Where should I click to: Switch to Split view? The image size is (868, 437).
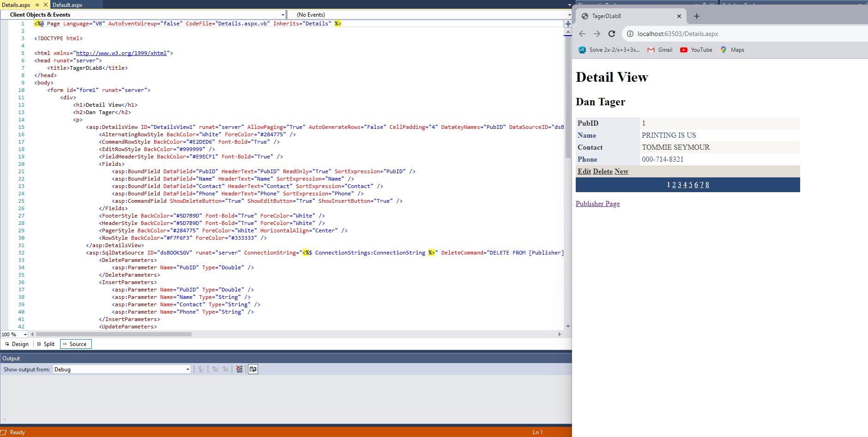pos(46,344)
